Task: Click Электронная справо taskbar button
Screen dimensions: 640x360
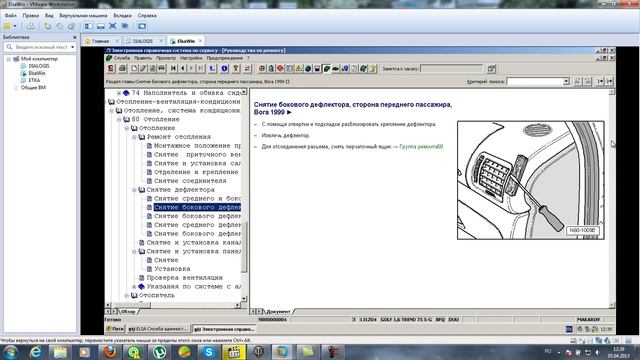Action: (x=224, y=329)
